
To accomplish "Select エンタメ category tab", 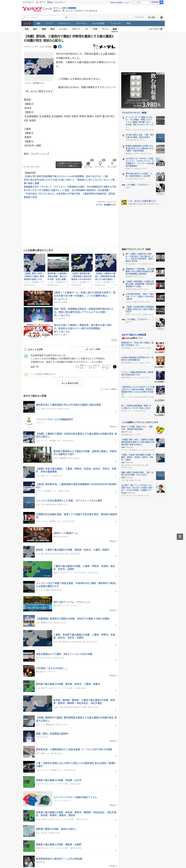I will pyautogui.click(x=63, y=29).
